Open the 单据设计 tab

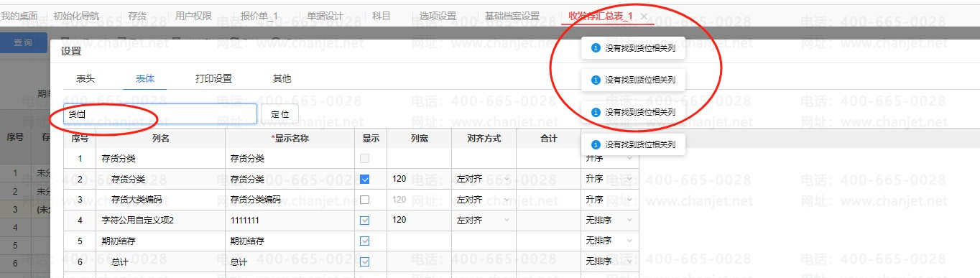(x=325, y=16)
